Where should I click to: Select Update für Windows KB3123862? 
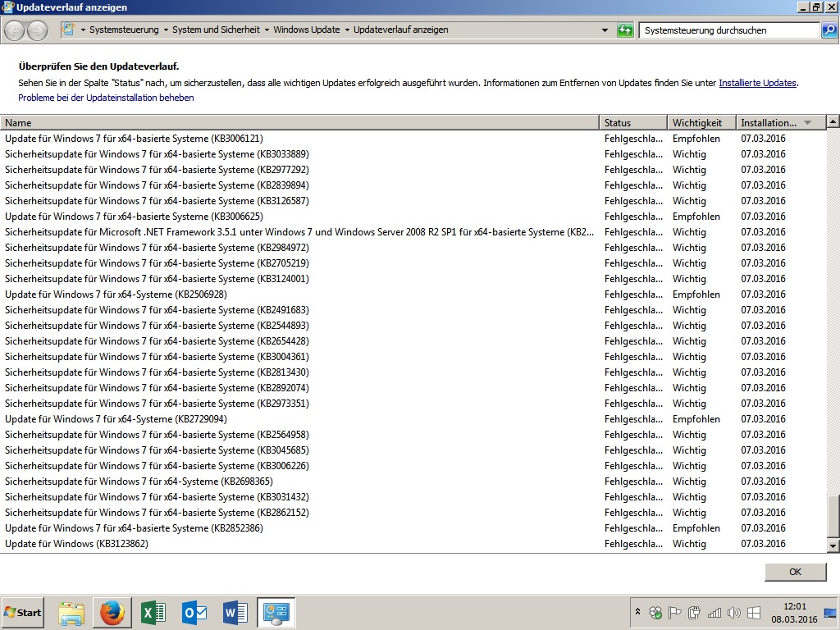(x=413, y=543)
